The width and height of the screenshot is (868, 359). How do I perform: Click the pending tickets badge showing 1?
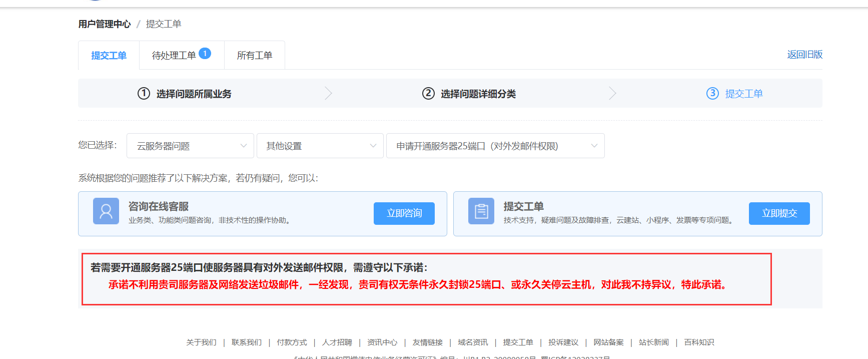tap(205, 54)
